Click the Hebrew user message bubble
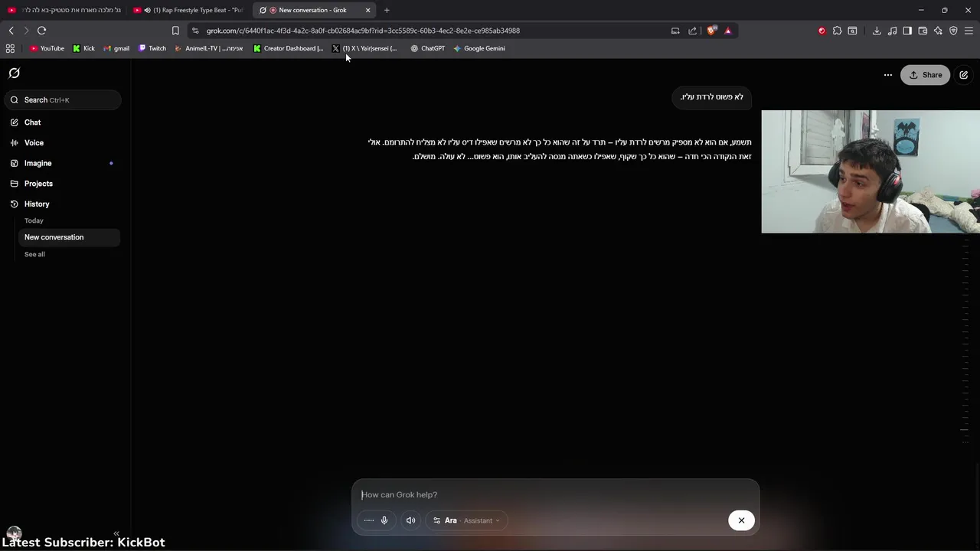The image size is (980, 551). (712, 97)
